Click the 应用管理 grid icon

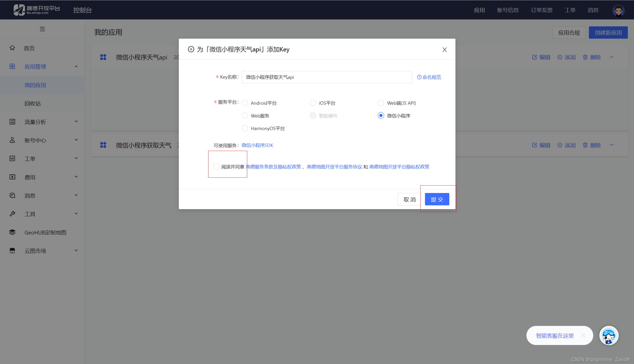click(x=12, y=66)
